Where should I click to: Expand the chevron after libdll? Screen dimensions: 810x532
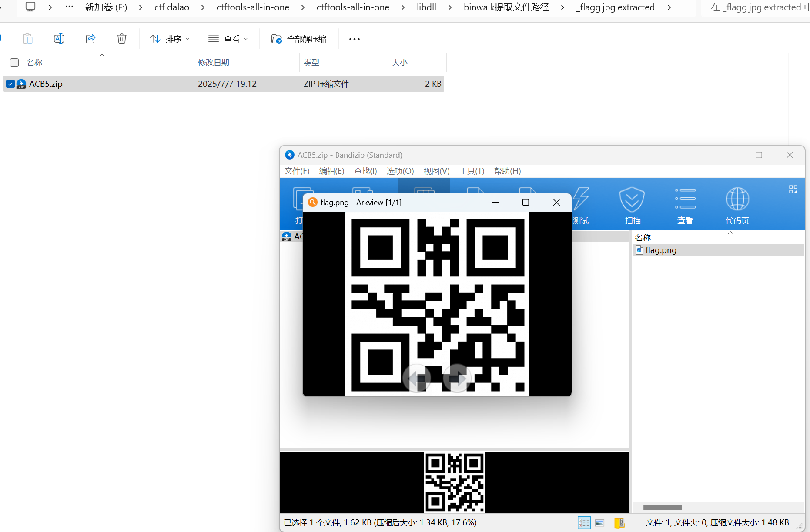tap(450, 7)
